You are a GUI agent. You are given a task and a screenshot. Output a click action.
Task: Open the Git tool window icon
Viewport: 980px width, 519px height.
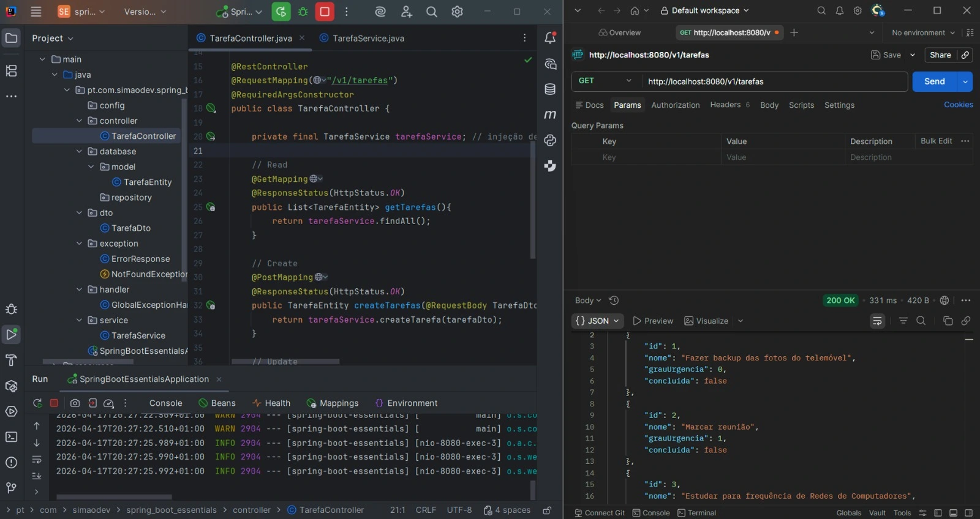11,488
